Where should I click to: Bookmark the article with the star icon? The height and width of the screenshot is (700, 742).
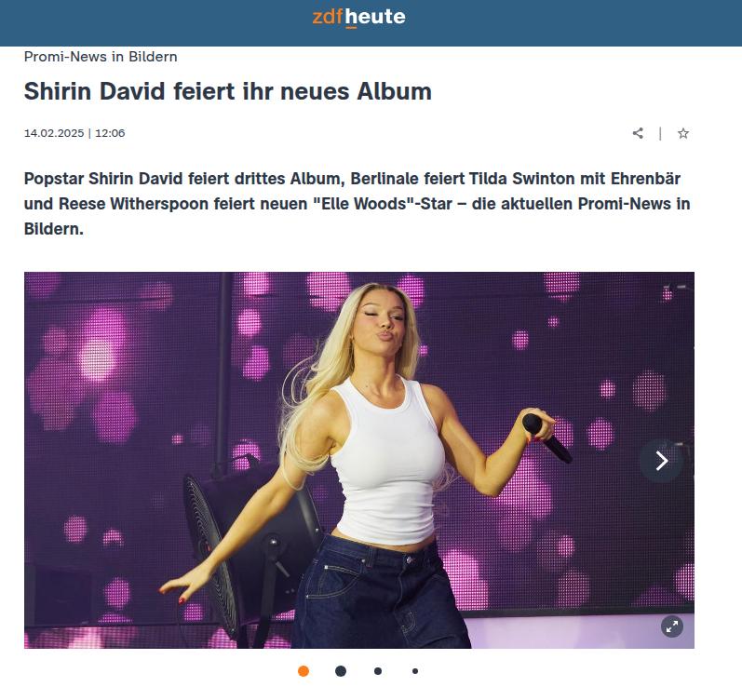(682, 133)
